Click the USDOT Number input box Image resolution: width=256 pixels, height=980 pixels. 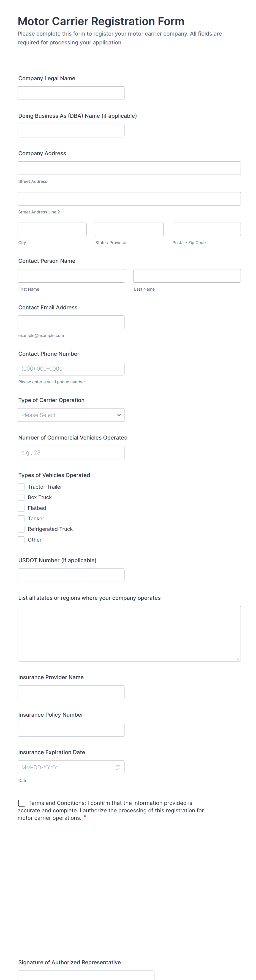pyautogui.click(x=71, y=575)
